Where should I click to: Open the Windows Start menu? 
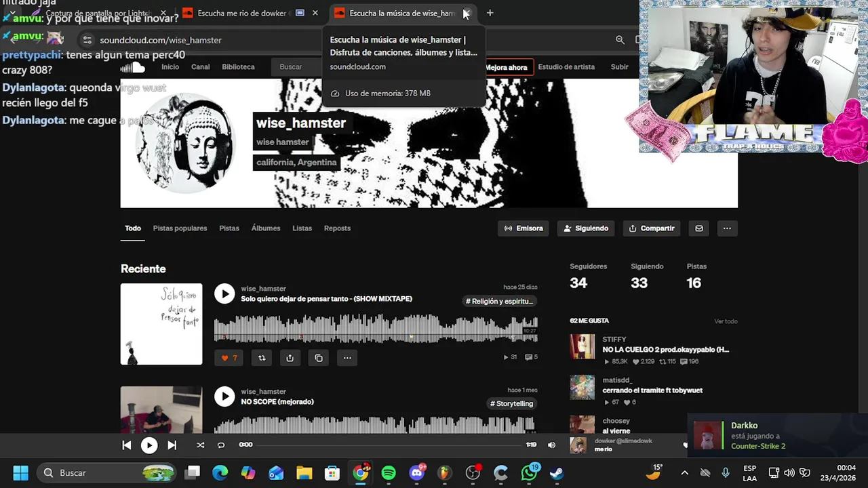coord(20,472)
